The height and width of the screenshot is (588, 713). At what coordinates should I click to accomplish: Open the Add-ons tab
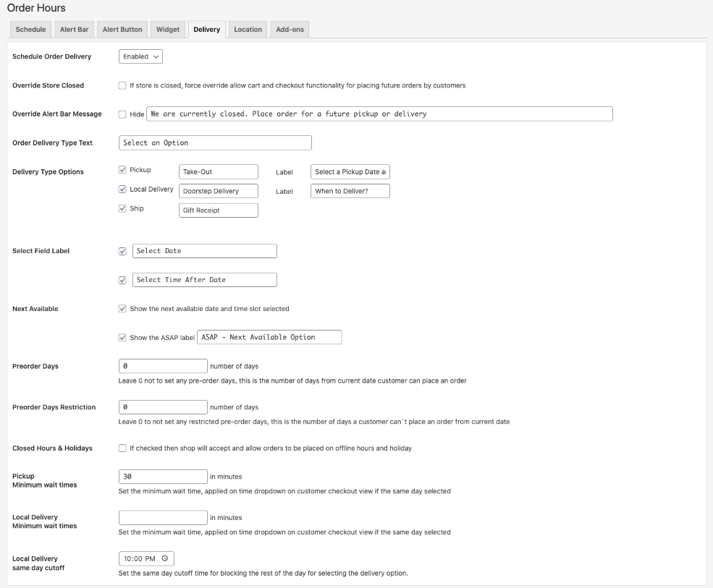click(290, 30)
